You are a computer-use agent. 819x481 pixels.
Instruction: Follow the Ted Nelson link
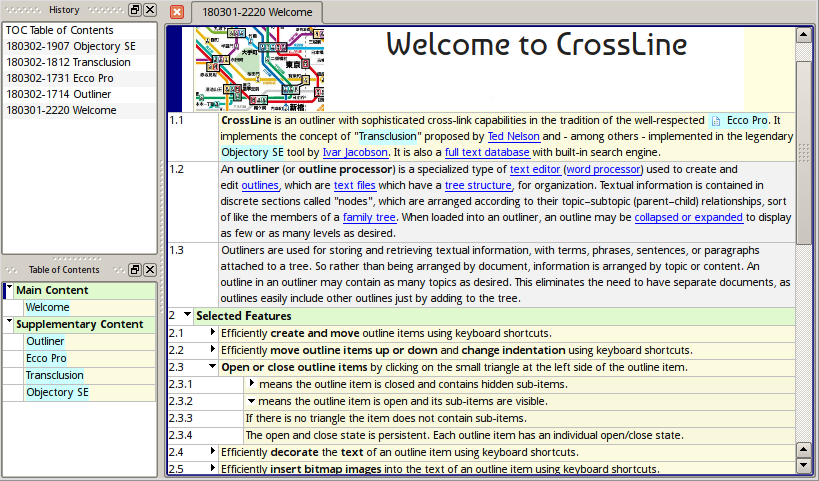point(513,136)
